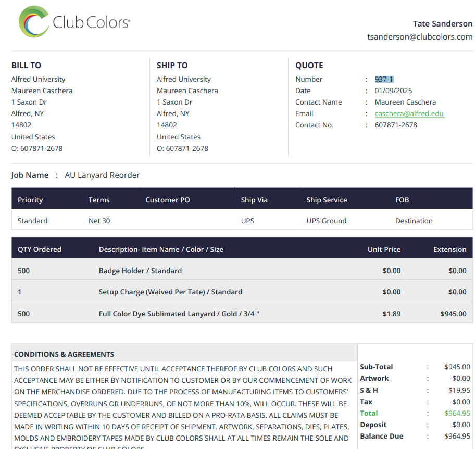This screenshot has width=476, height=449.
Task: Click the Destination FOB value
Action: coord(414,221)
